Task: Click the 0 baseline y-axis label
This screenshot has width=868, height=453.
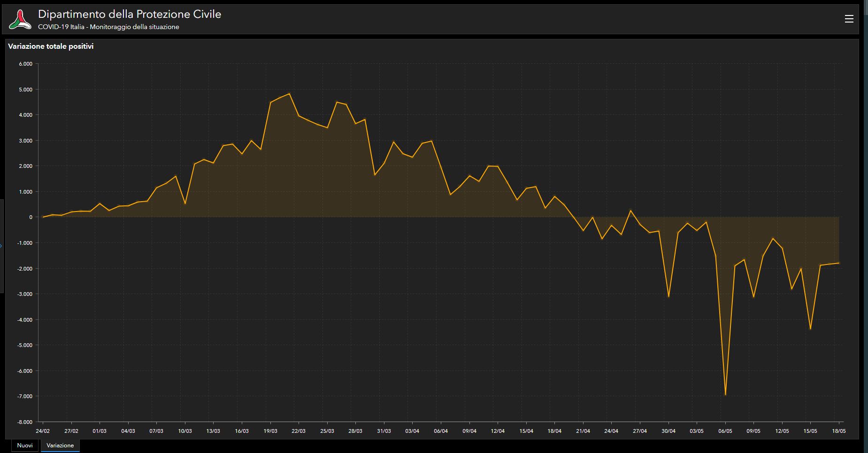Action: [x=31, y=217]
